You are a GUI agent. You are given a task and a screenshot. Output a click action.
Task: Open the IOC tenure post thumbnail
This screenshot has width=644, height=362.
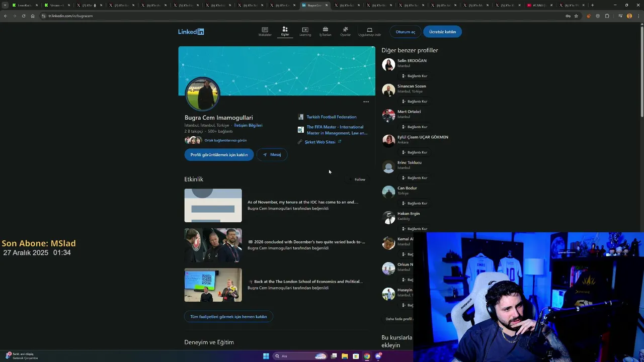coord(213,206)
